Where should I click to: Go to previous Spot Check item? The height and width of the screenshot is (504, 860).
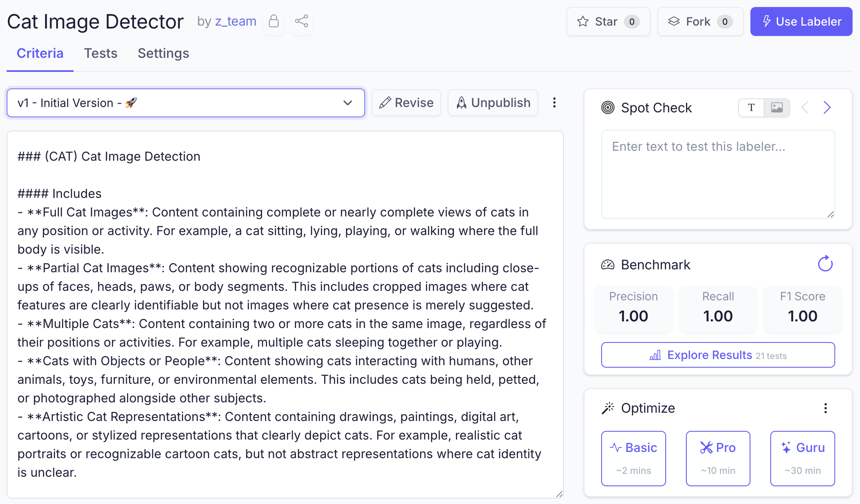click(x=805, y=107)
